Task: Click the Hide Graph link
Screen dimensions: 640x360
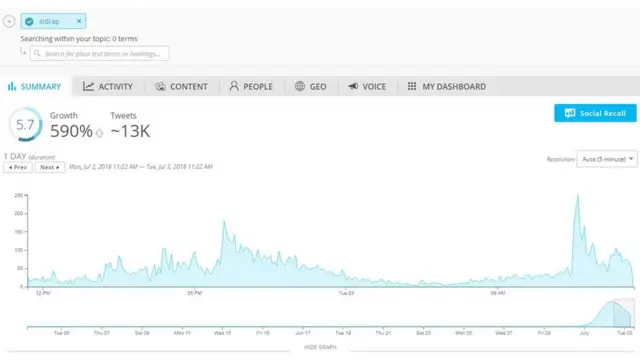Action: [x=320, y=347]
